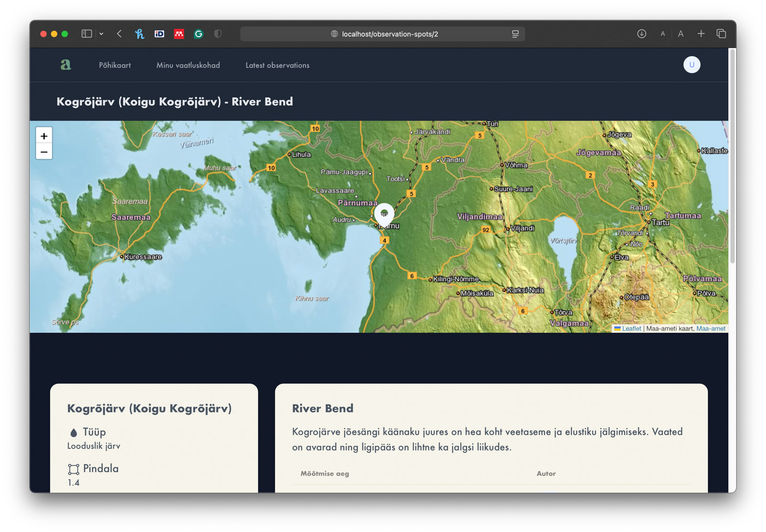
Task: Click the green site logo in the navbar
Action: pos(66,65)
